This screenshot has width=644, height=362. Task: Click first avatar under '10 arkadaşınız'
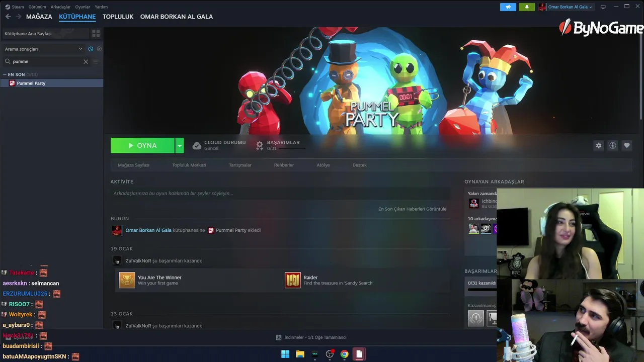[x=473, y=229]
